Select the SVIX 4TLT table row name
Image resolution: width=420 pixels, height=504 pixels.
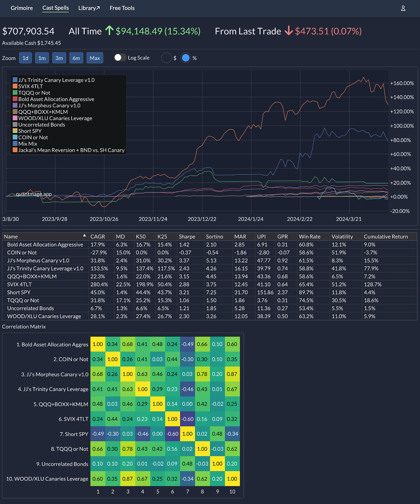pos(19,284)
